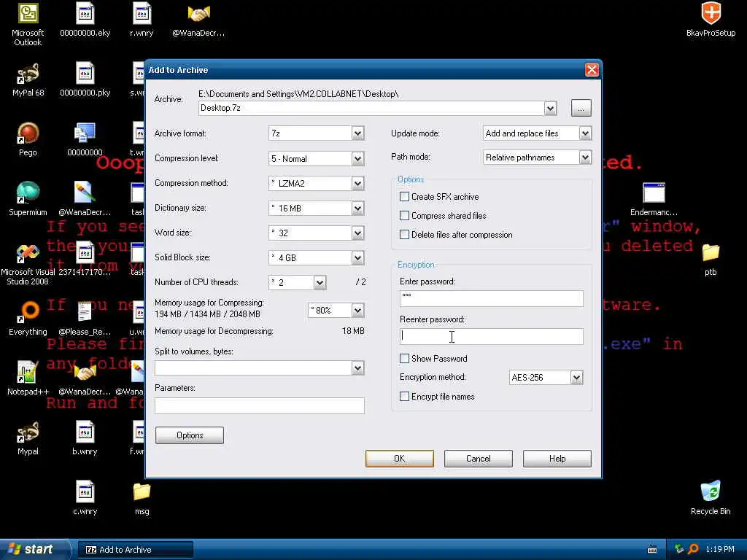Select the b.wnry file icon

coord(85,432)
